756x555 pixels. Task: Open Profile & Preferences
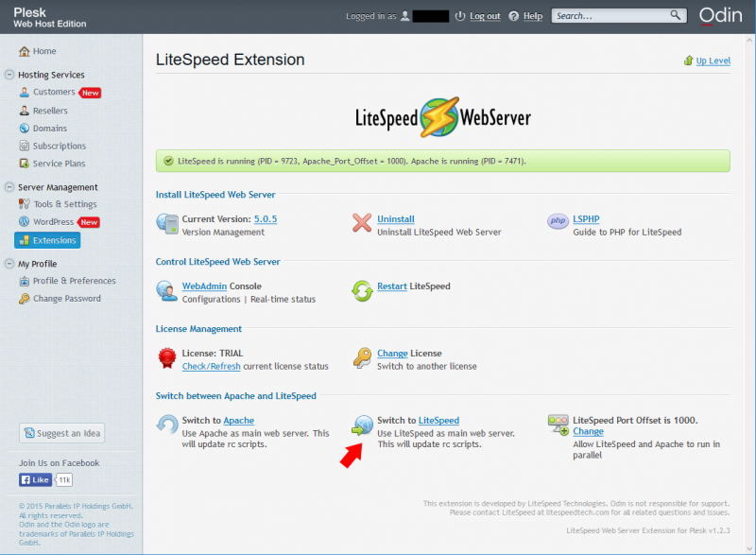point(75,281)
